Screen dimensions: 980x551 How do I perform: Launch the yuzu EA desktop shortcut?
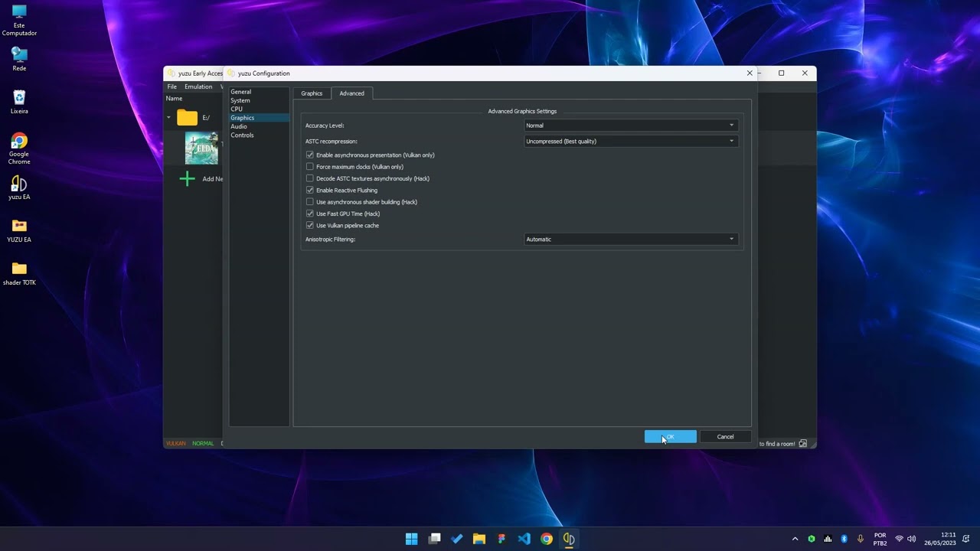tap(19, 187)
